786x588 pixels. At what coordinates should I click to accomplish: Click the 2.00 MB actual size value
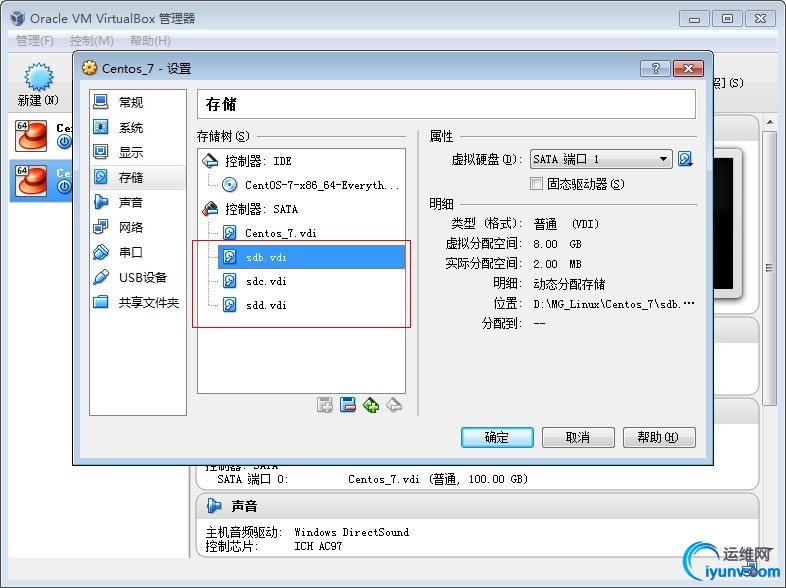point(557,264)
